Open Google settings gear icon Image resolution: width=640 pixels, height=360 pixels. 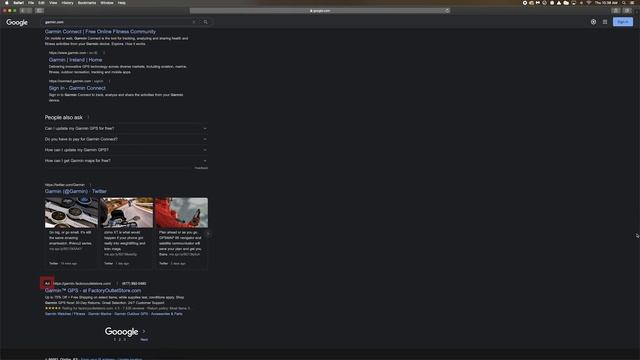tap(593, 22)
